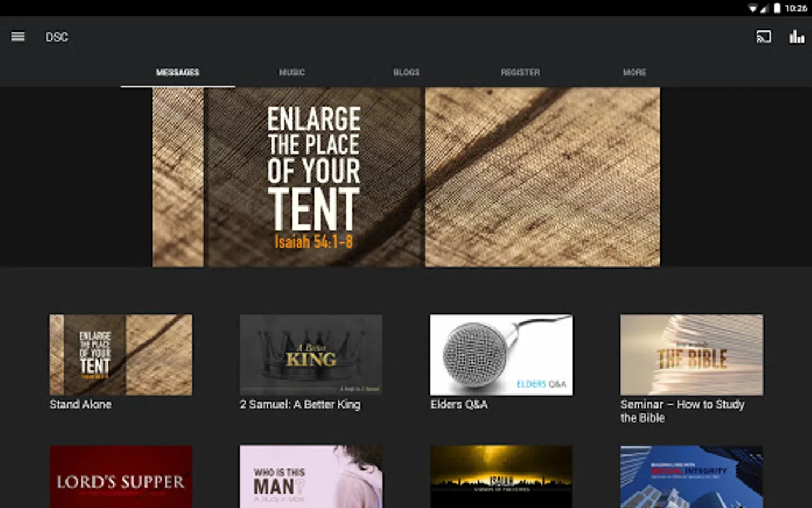Screen dimensions: 812x508
Task: Select the Messages tab
Action: (x=178, y=72)
